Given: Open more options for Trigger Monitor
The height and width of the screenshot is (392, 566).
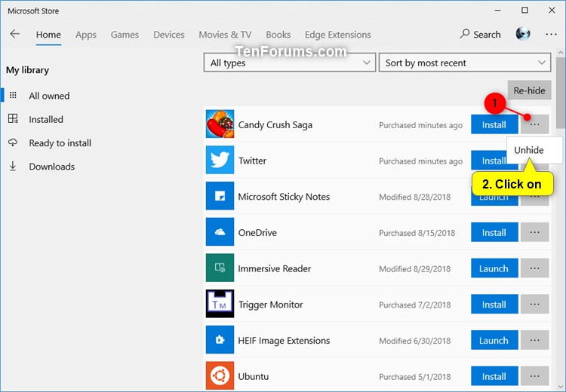Looking at the screenshot, I should (x=534, y=305).
